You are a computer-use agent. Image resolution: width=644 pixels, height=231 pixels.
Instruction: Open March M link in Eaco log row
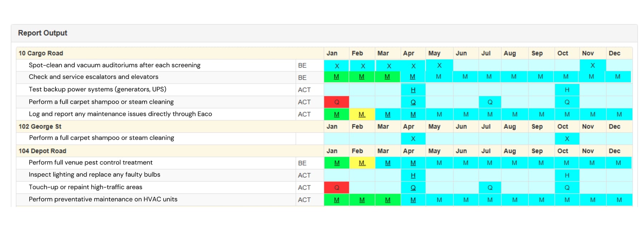388,114
